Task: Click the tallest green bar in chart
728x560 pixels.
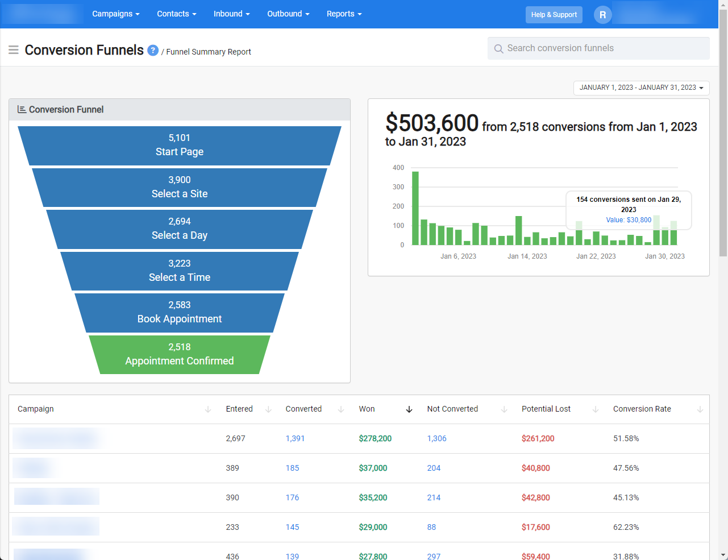Action: (x=415, y=208)
